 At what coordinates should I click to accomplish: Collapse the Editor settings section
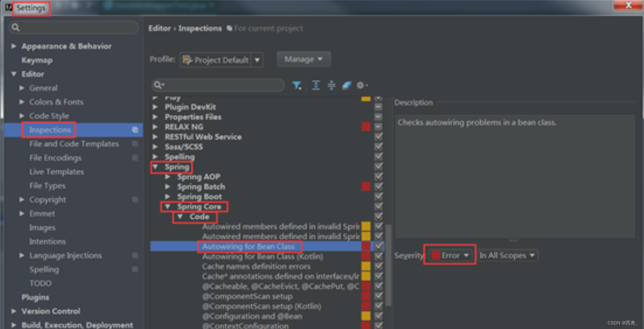pyautogui.click(x=14, y=74)
